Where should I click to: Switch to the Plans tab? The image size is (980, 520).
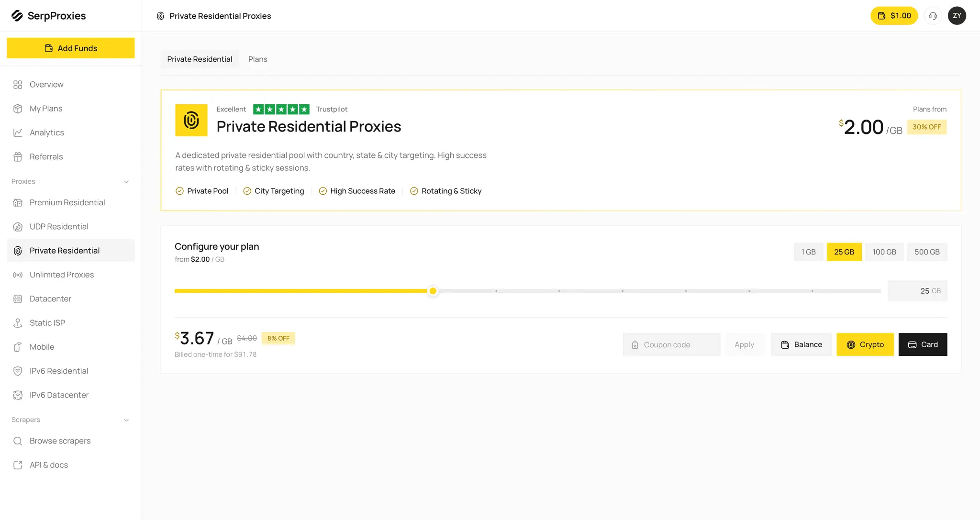257,59
